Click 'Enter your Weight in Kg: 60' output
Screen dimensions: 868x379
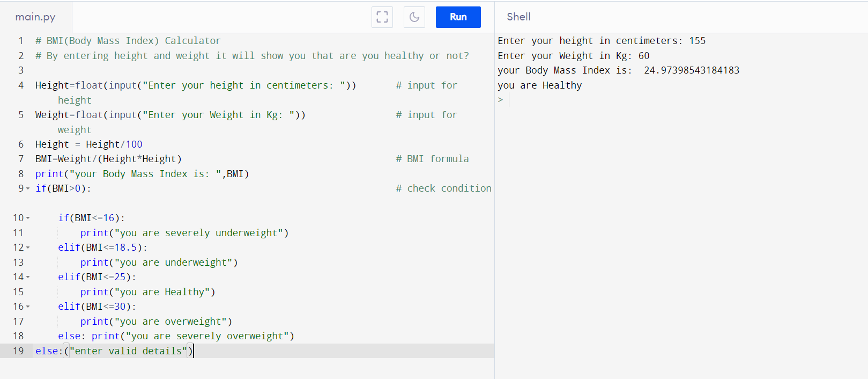click(574, 56)
